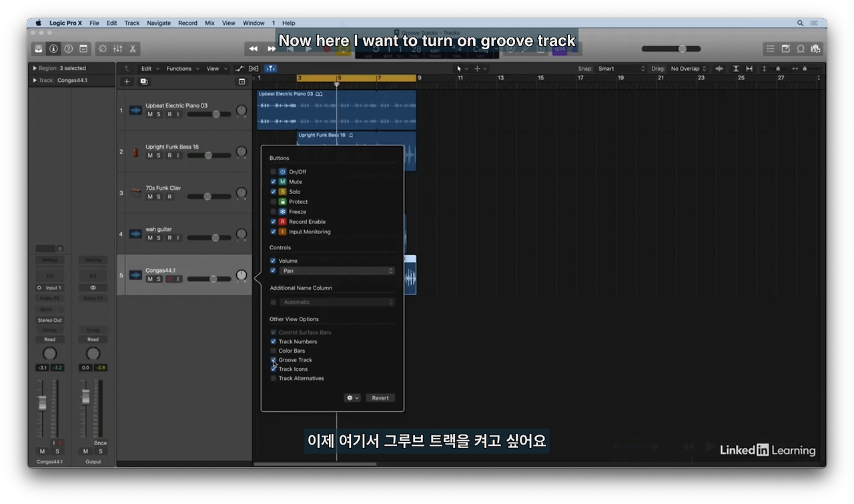The image size is (854, 504).
Task: Open Smart Controls dial button
Action: tap(102, 49)
